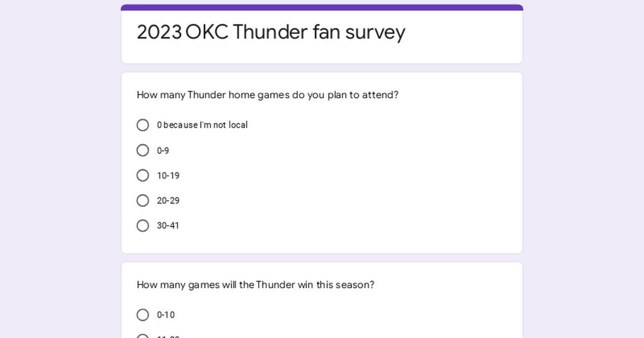Screen dimensions: 644x338
Task: Click the "2023 OKC Thunder fan survey" title
Action: [x=271, y=32]
